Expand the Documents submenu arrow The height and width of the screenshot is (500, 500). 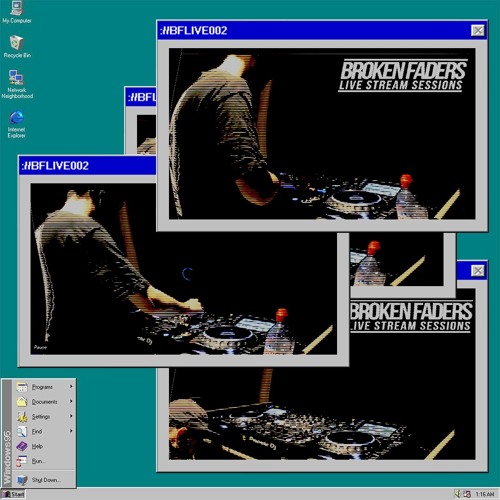tap(71, 401)
